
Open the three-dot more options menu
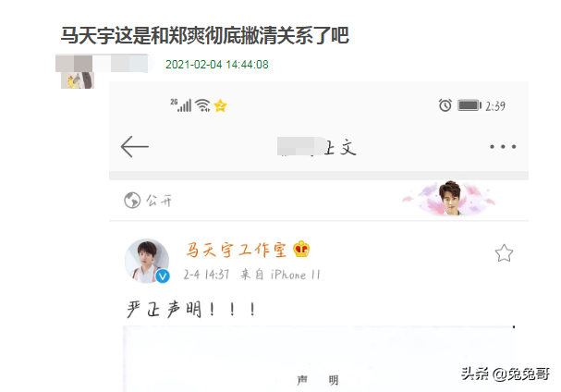[503, 146]
